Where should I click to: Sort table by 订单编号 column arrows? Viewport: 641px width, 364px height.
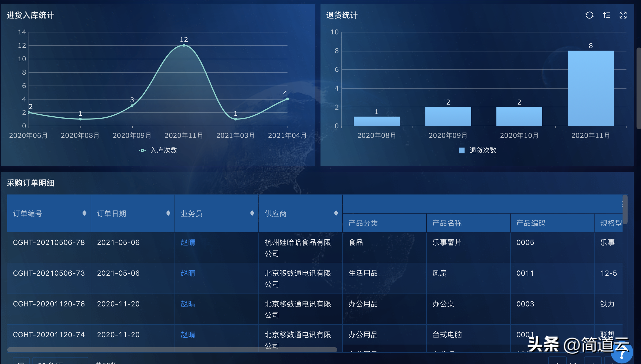(x=84, y=213)
